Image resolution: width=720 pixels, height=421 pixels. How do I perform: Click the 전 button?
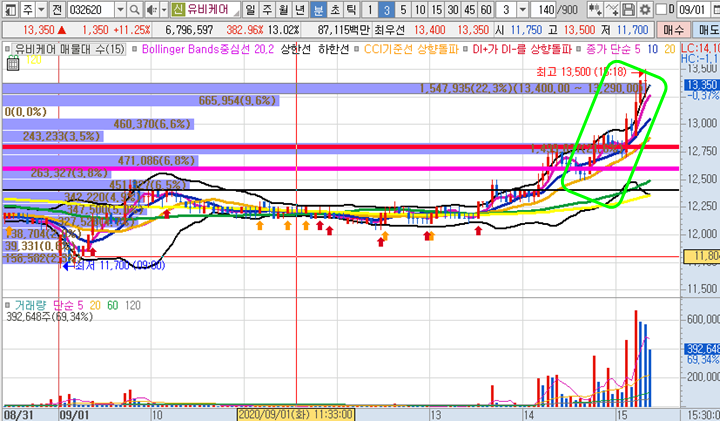pyautogui.click(x=57, y=9)
